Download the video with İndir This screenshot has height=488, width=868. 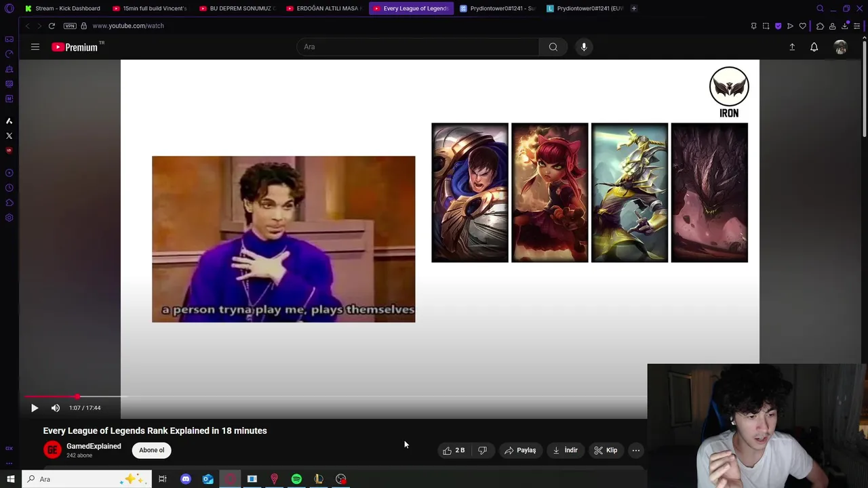pyautogui.click(x=566, y=450)
